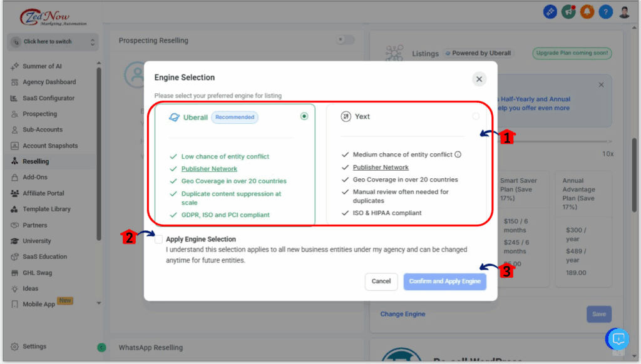Click the Ideas lightbulb icon
This screenshot has width=641, height=364.
click(15, 289)
